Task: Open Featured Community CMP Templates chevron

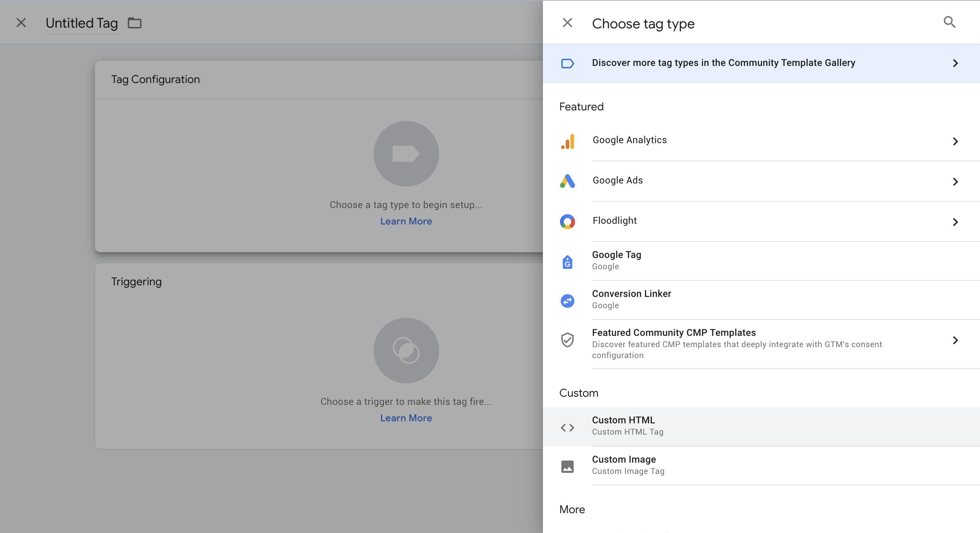Action: point(955,340)
